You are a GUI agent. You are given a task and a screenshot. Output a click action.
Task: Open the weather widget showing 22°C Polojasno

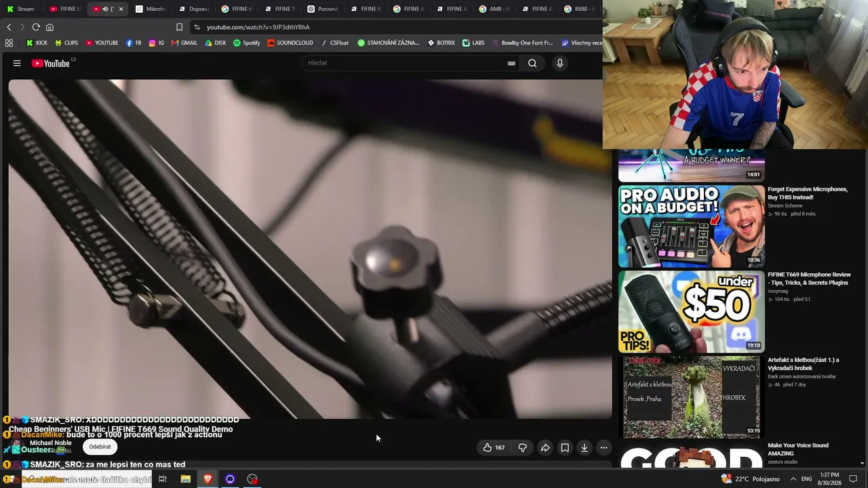(x=751, y=479)
